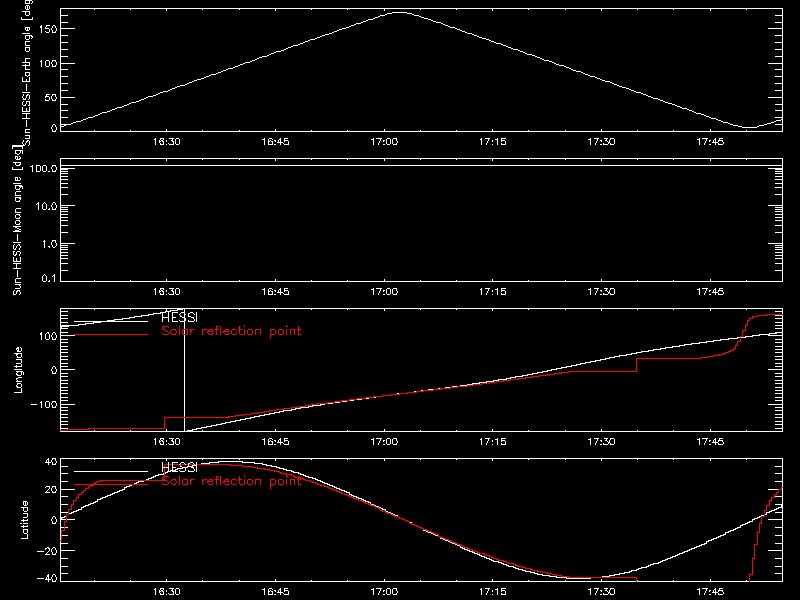Viewport: 800px width, 600px height.
Task: Click the 17:30 time label under the Longitude plot
Action: [601, 442]
